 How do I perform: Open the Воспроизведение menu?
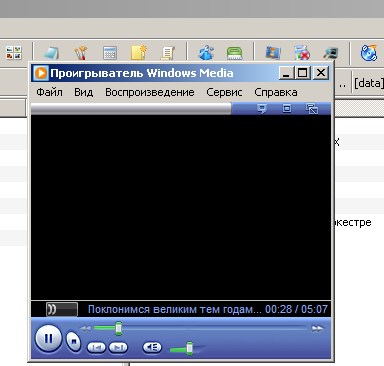pos(150,92)
